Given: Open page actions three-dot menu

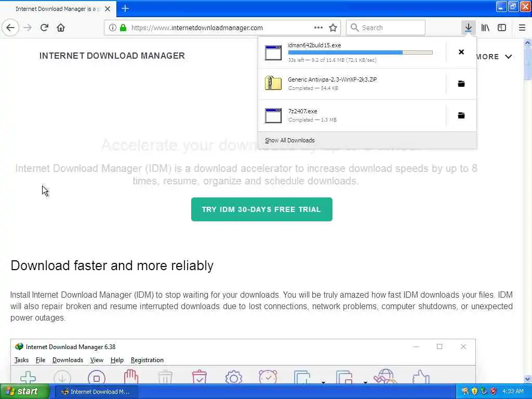Looking at the screenshot, I should tap(318, 28).
